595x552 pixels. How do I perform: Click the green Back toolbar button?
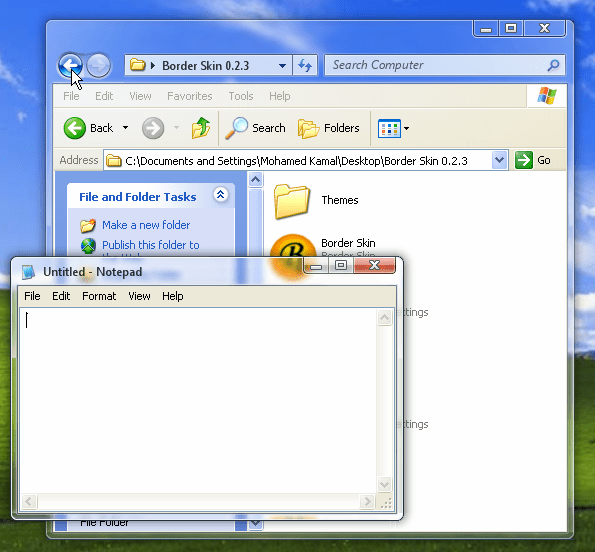click(x=88, y=128)
